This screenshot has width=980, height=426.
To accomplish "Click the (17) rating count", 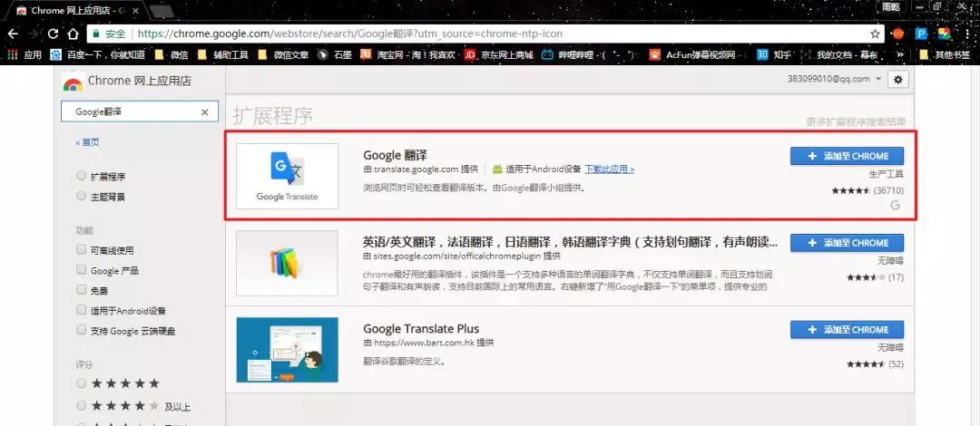I will coord(895,277).
